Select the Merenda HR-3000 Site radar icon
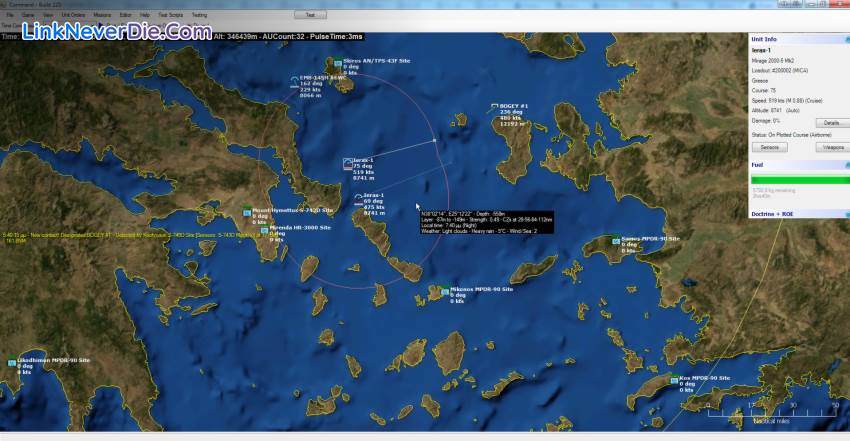 265,229
